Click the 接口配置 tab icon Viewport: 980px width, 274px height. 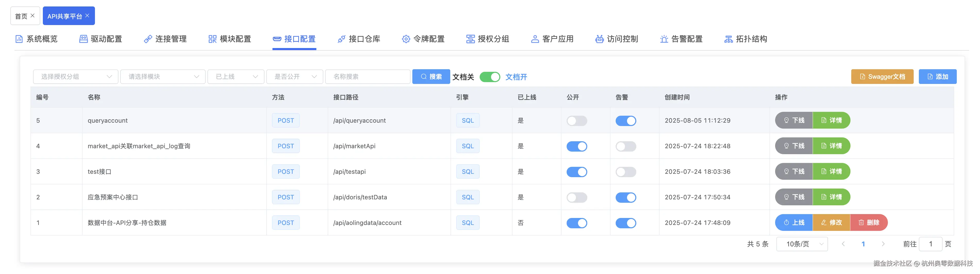point(277,39)
